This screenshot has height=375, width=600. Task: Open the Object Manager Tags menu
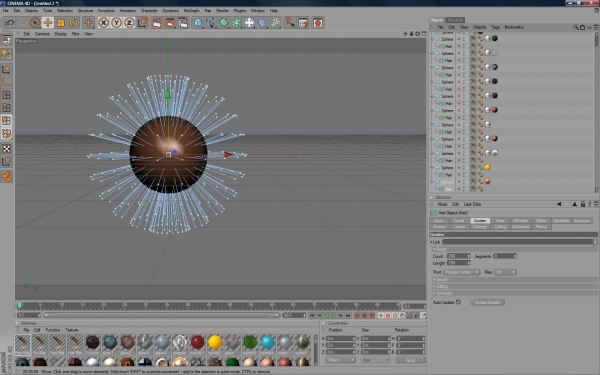[495, 27]
